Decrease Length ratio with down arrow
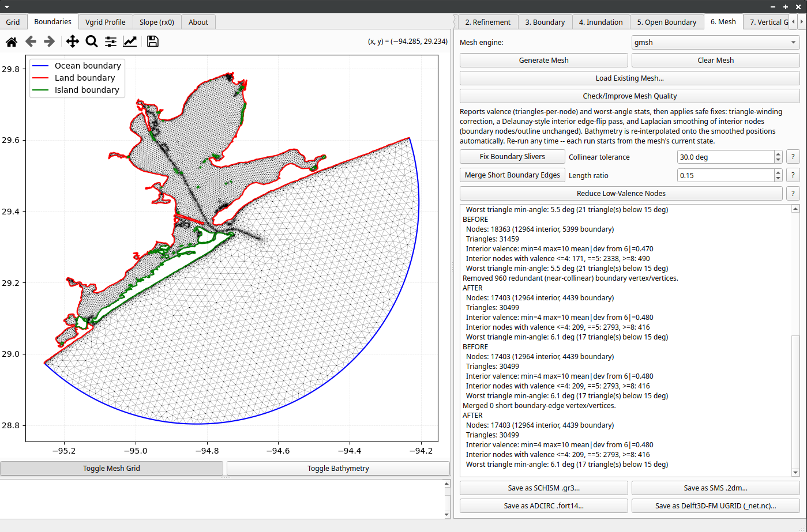Screen dimensions: 807x532 pyautogui.click(x=778, y=179)
